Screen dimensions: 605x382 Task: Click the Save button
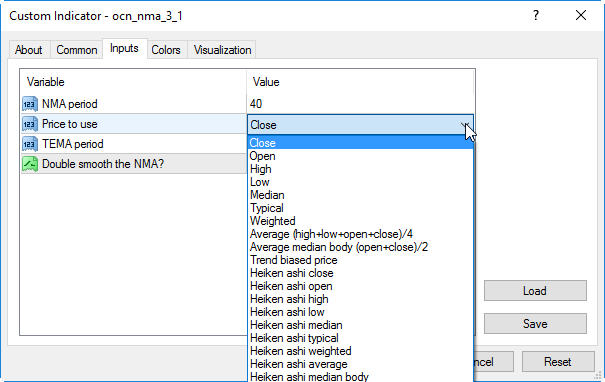(535, 323)
